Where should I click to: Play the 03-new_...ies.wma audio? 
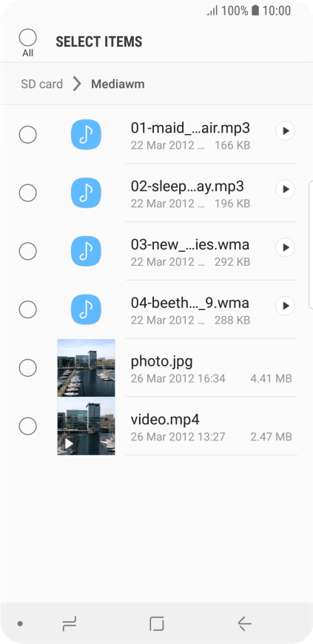pos(285,248)
